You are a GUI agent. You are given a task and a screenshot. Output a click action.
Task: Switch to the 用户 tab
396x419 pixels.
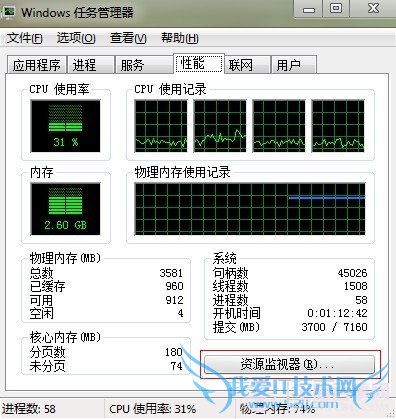pyautogui.click(x=294, y=65)
